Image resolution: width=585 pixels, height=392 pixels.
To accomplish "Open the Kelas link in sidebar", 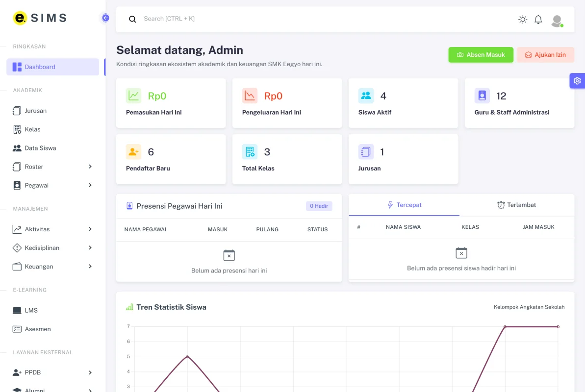I will coord(52,129).
